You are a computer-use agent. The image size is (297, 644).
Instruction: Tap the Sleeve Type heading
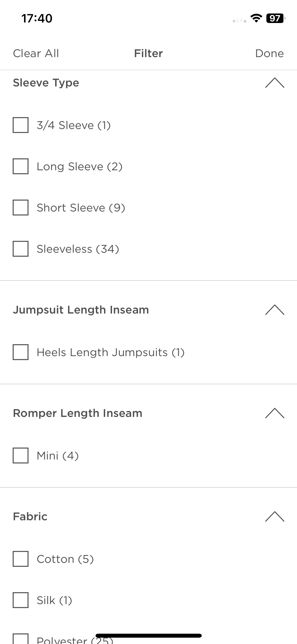[46, 83]
